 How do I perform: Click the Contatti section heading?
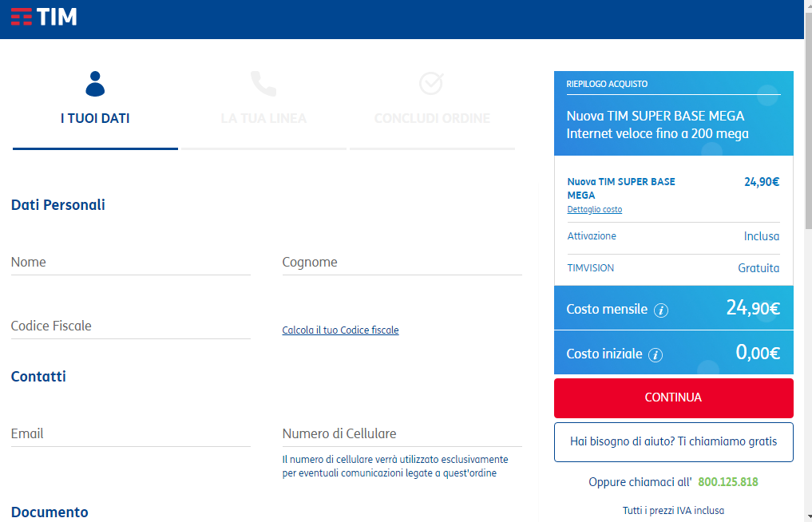click(x=38, y=377)
